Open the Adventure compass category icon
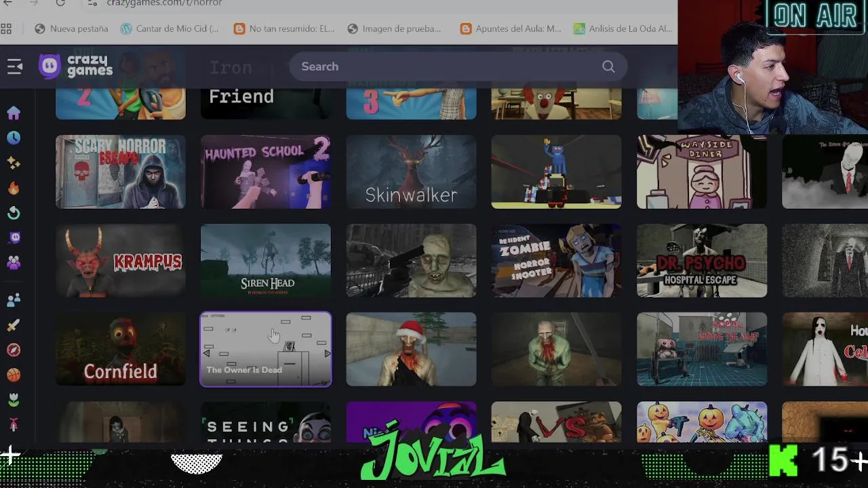 14,350
